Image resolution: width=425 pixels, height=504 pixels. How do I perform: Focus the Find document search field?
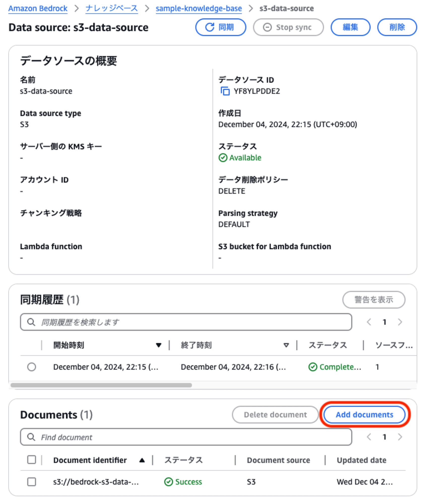tap(186, 437)
